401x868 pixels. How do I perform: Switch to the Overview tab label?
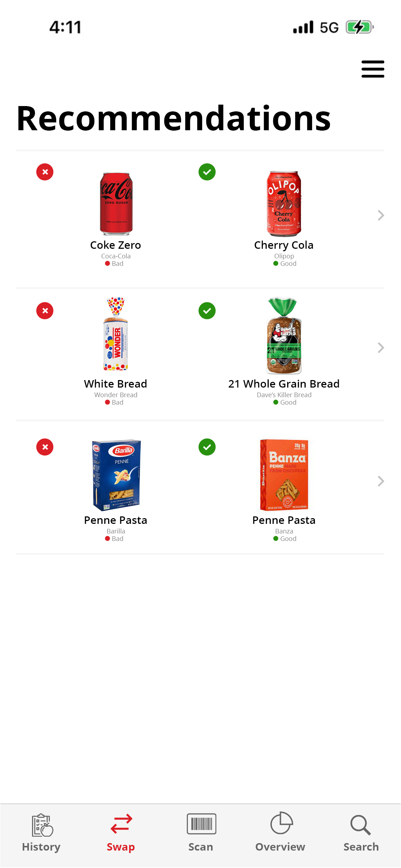point(280,847)
